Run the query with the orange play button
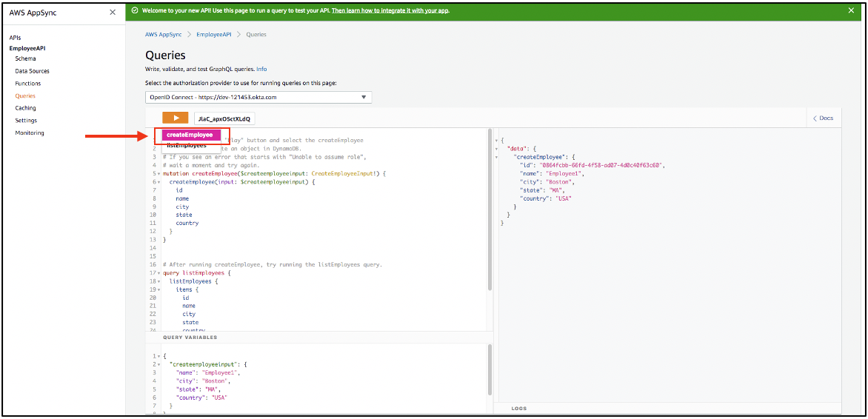Viewport: 868px width, 419px height. (x=176, y=118)
